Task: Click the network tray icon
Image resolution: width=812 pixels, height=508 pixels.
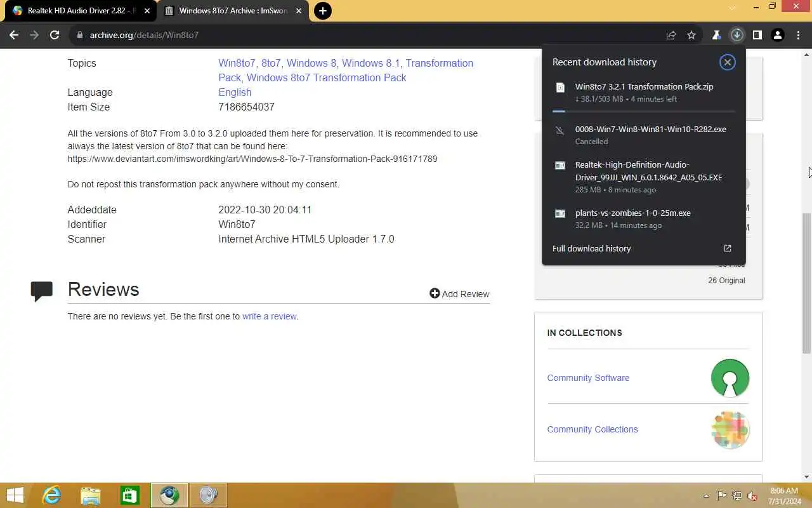Action: [737, 496]
